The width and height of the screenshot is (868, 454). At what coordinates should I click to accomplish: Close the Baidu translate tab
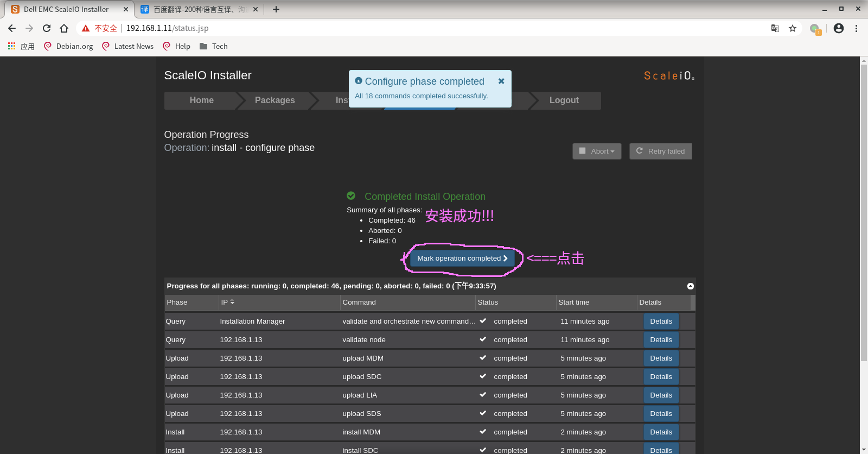click(x=256, y=9)
